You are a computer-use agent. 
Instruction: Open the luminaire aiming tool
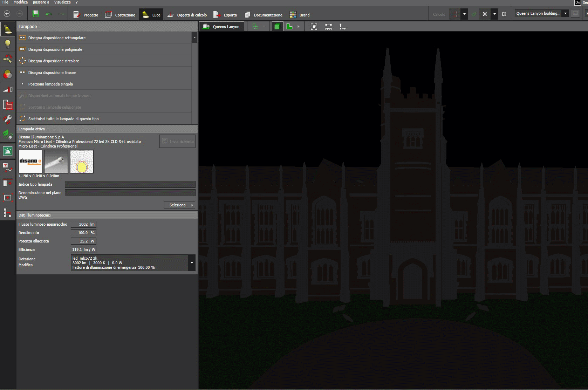coord(8,59)
